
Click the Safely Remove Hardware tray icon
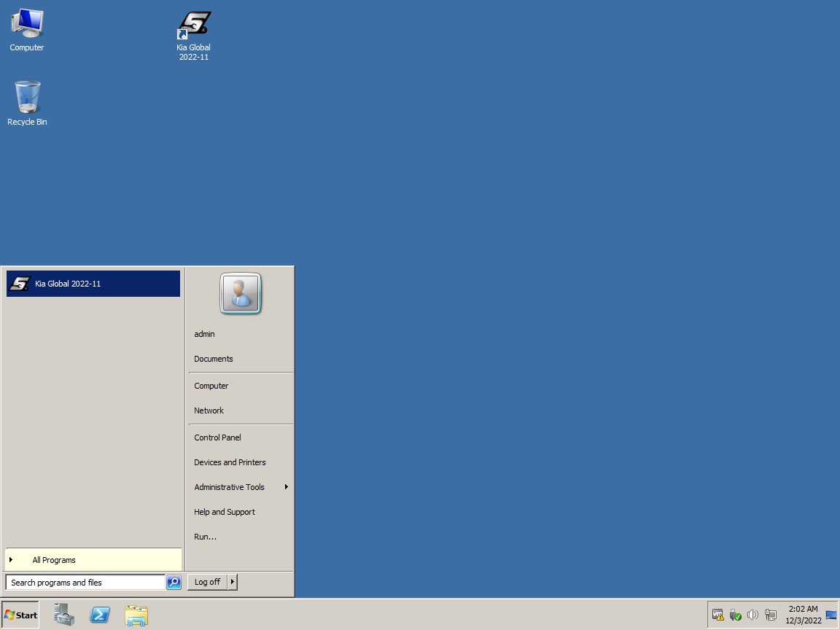click(736, 615)
